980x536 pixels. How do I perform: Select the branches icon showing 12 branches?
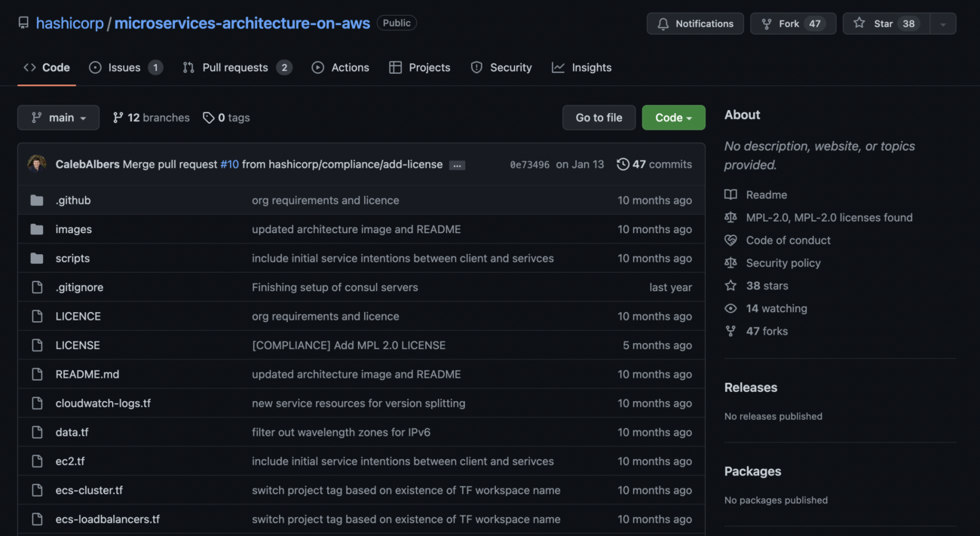(x=118, y=118)
